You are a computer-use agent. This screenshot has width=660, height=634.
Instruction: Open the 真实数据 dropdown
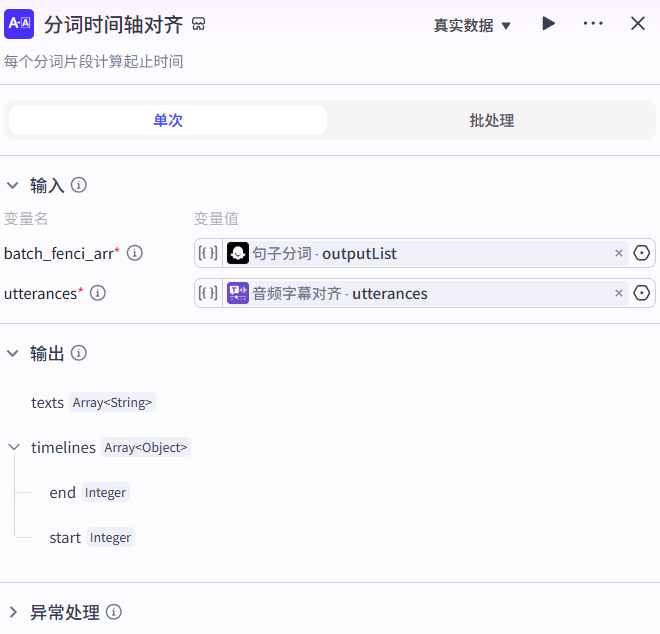click(472, 26)
